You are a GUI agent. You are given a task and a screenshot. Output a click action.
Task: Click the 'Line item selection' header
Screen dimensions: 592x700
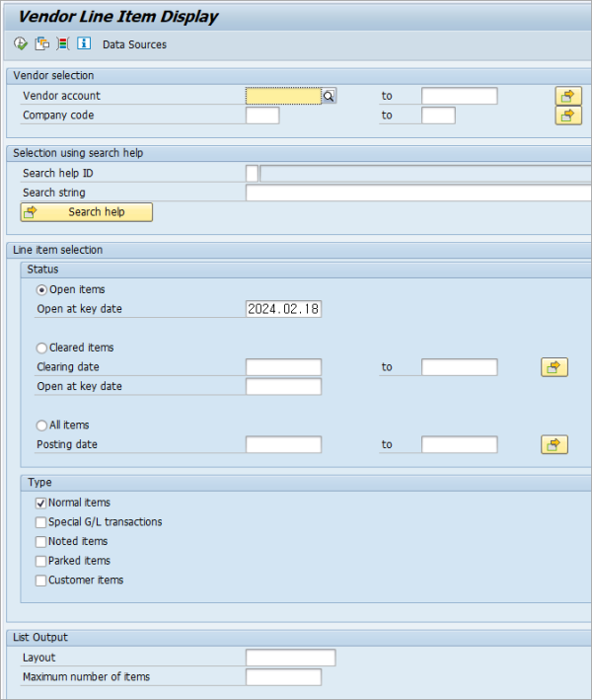tap(57, 250)
